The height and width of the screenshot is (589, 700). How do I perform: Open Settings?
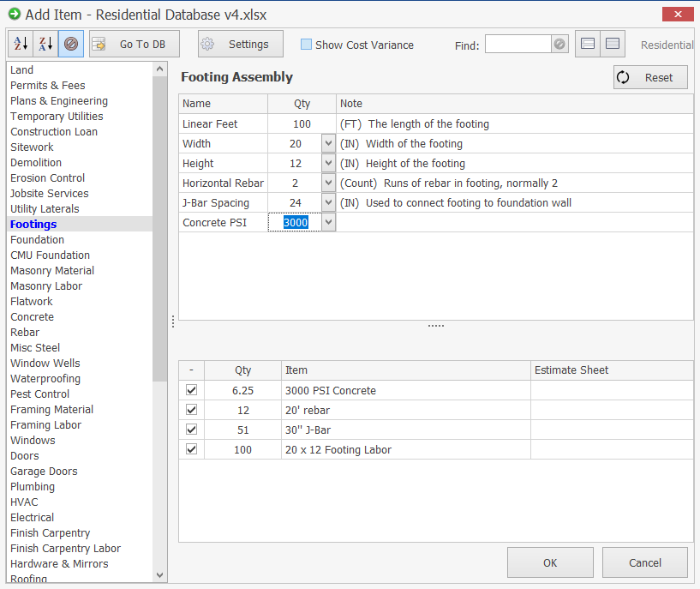[241, 44]
